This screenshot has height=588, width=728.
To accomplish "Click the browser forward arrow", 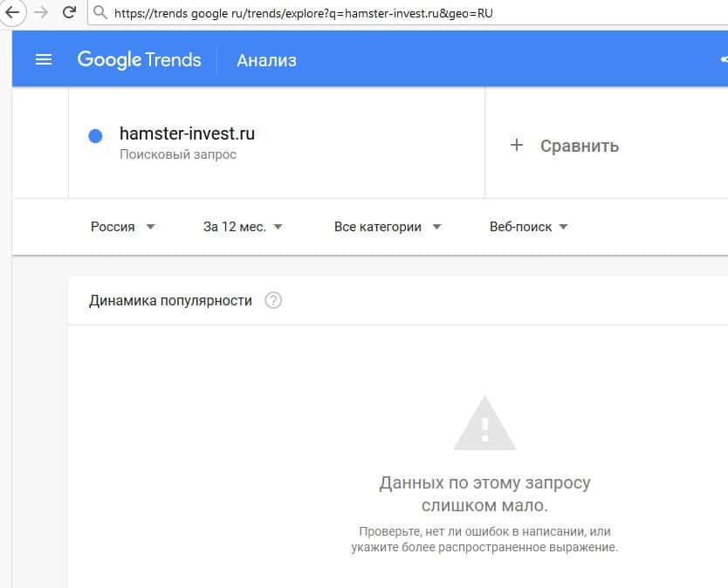I will click(x=40, y=13).
